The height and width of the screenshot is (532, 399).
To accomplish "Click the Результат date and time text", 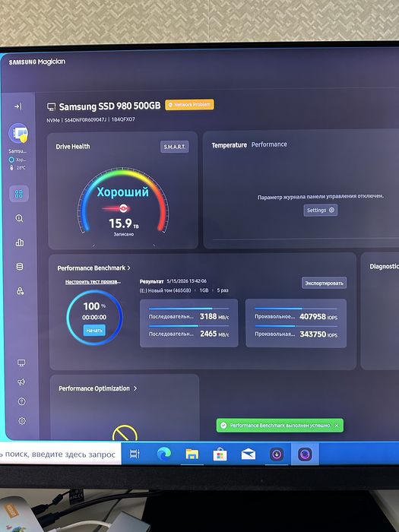I will pos(173,281).
